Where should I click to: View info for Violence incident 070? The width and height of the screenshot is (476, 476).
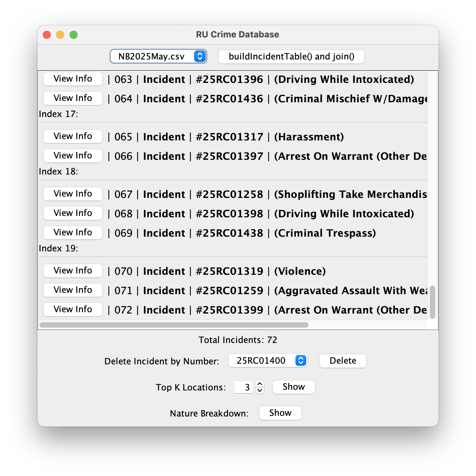[x=73, y=271]
